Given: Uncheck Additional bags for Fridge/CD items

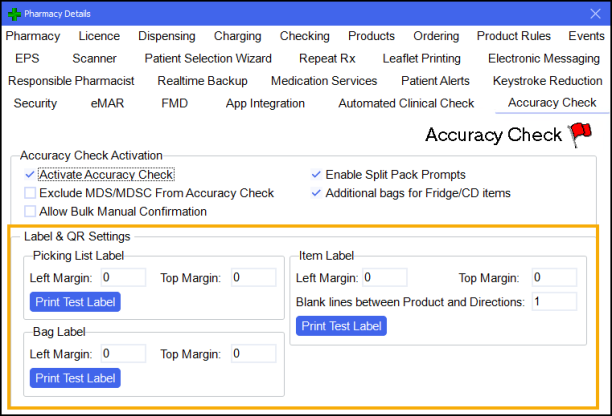Looking at the screenshot, I should click(x=317, y=193).
